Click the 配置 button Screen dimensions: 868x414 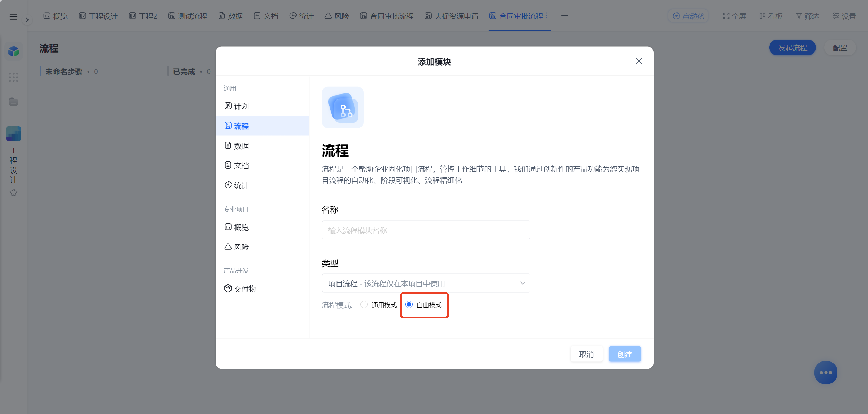[x=840, y=48]
